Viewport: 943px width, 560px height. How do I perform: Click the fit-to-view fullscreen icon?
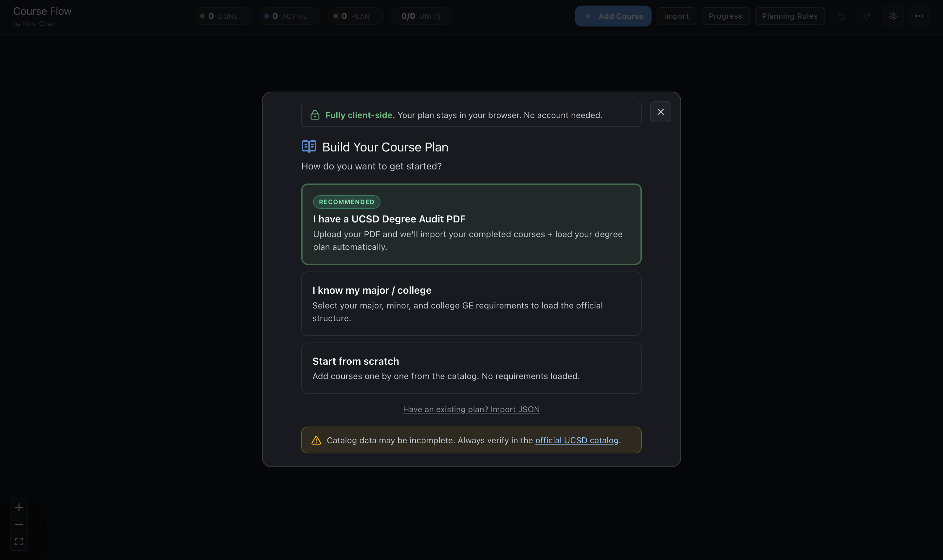[x=19, y=541]
